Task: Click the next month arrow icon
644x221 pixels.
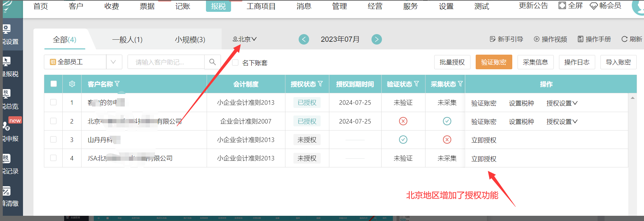Action: tap(376, 39)
